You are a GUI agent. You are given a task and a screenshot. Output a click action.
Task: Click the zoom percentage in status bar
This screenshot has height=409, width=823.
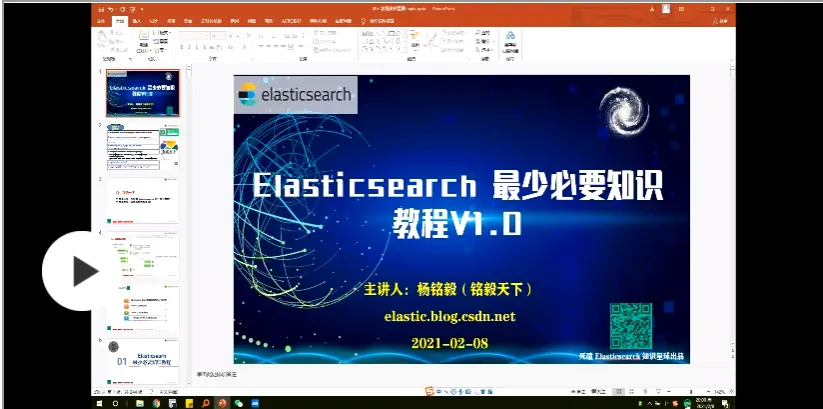[719, 392]
